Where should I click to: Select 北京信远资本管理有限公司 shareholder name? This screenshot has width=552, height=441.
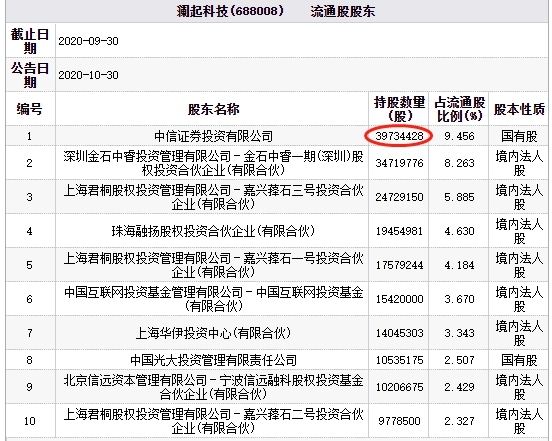(x=213, y=387)
